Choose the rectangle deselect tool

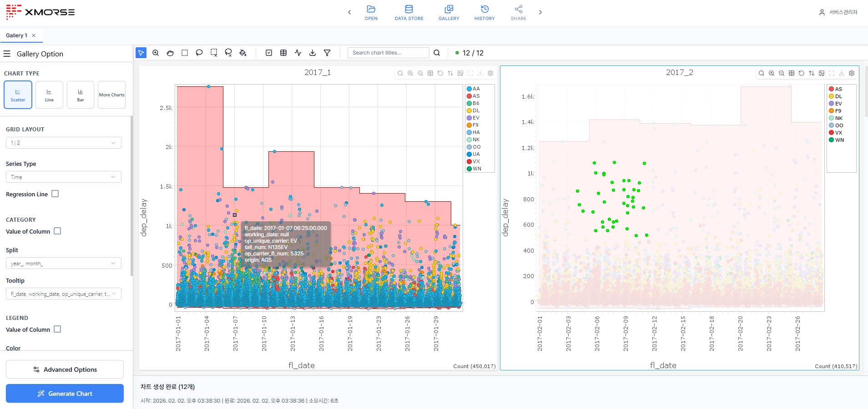[x=214, y=53]
